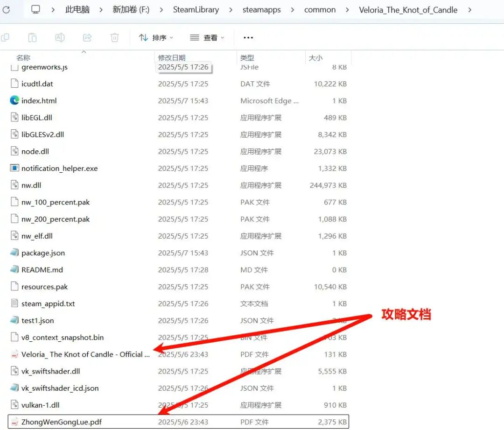Click the file icon of nw.dll

(x=14, y=185)
